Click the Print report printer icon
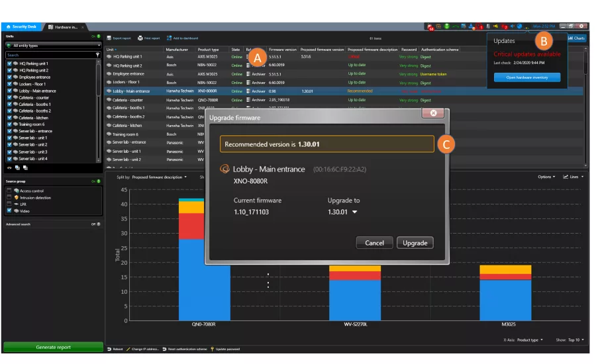 (x=140, y=38)
